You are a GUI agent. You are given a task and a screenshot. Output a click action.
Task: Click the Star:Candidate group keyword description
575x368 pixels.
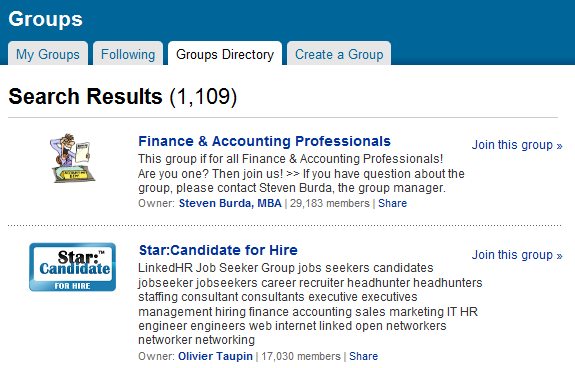(x=310, y=304)
